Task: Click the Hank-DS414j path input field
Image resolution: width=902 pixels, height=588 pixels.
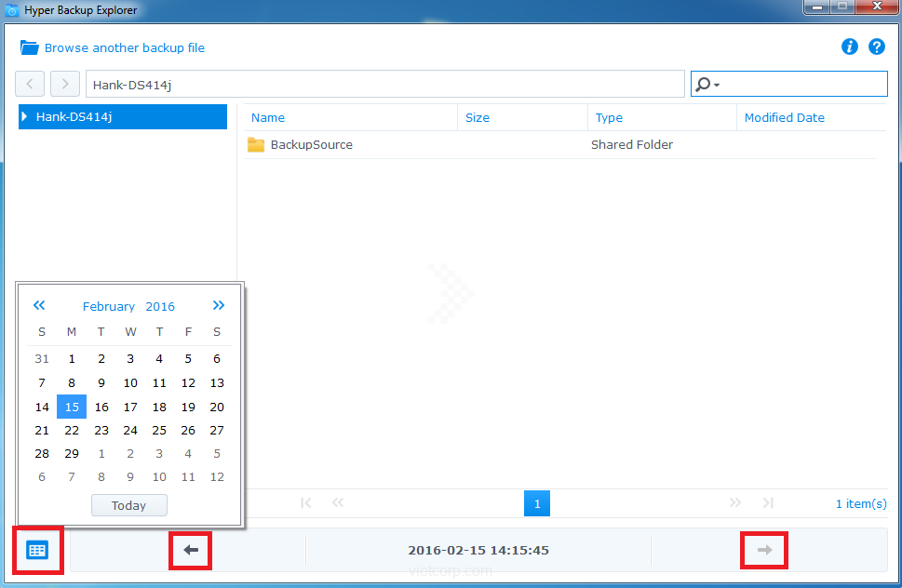Action: coord(384,84)
